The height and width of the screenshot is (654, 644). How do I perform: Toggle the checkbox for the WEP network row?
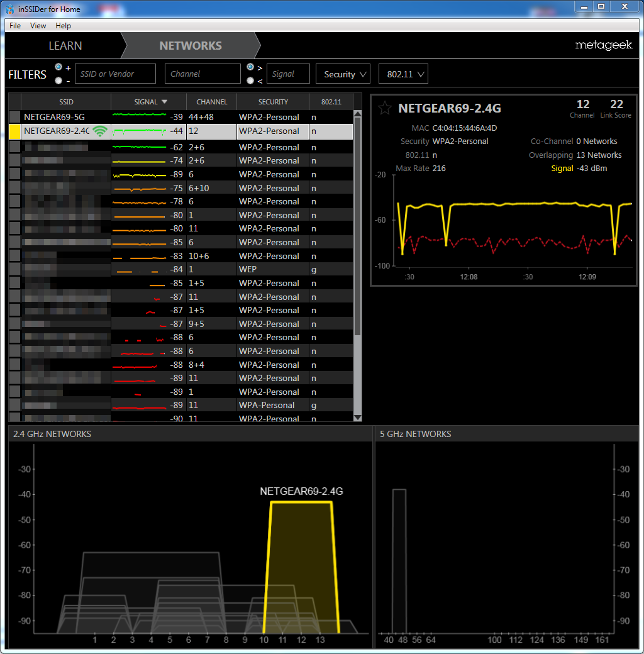point(14,269)
